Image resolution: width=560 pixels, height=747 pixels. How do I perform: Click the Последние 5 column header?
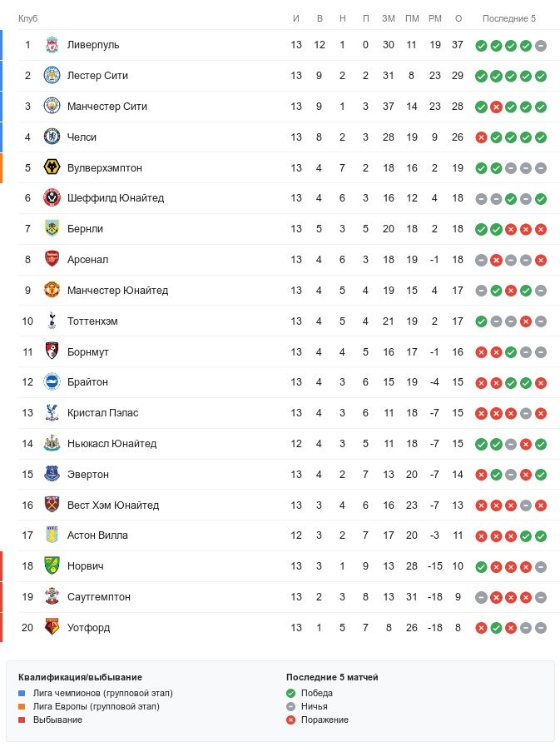point(509,18)
